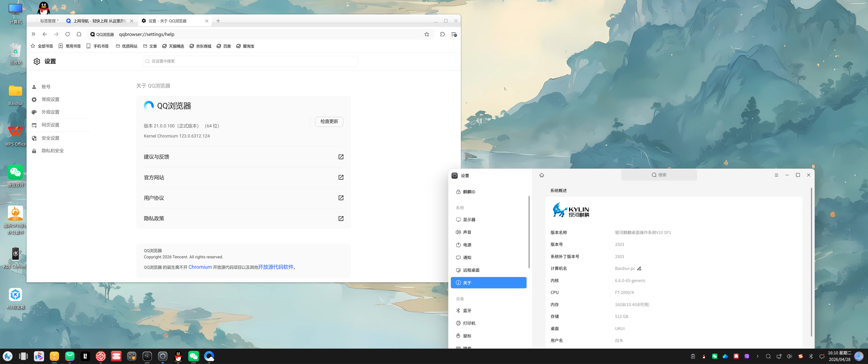This screenshot has width=868, height=364.
Task: Open the 标签管理 dropdown
Action: point(49,21)
